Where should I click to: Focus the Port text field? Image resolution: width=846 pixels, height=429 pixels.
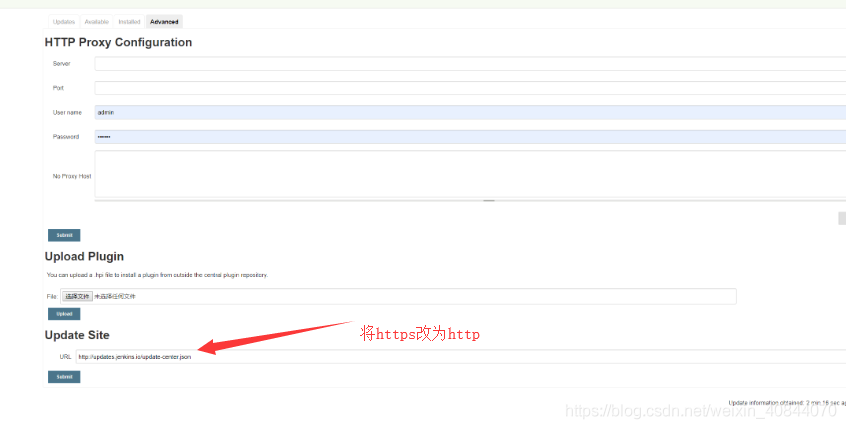tap(470, 88)
